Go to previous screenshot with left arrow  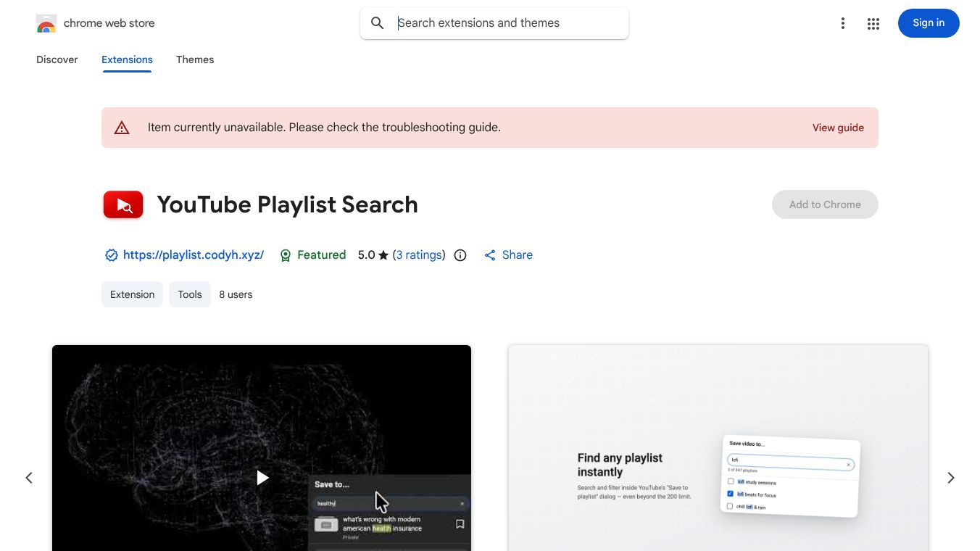pos(29,478)
